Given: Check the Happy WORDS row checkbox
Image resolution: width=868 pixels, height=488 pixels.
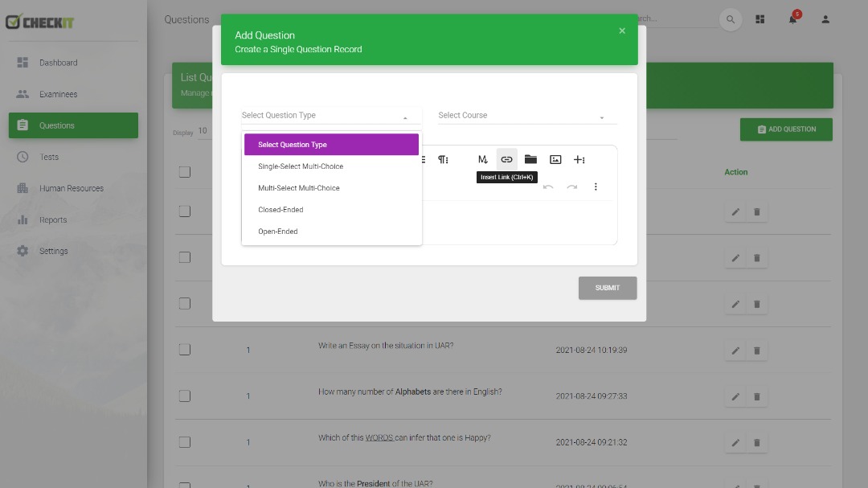Looking at the screenshot, I should [x=185, y=442].
